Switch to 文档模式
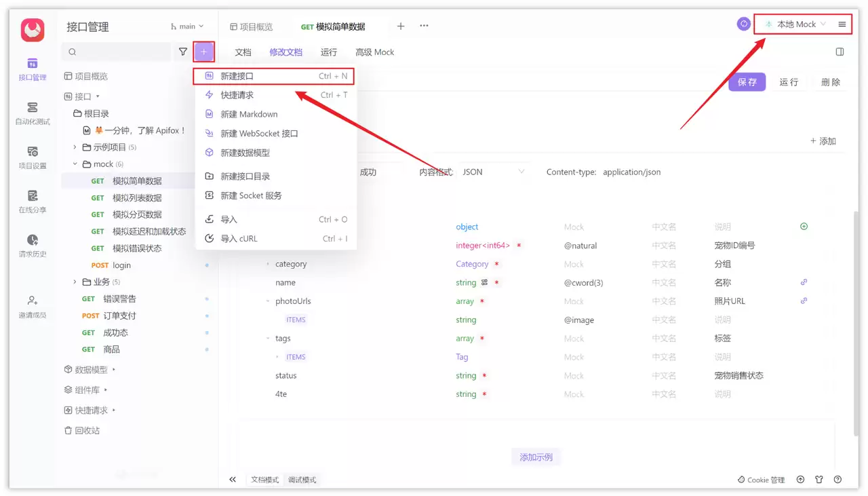The width and height of the screenshot is (868, 496). pos(265,480)
